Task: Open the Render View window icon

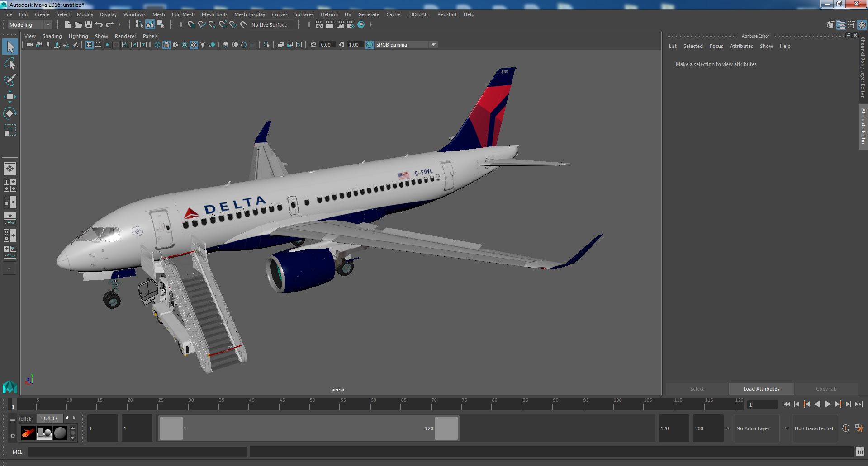Action: point(319,25)
